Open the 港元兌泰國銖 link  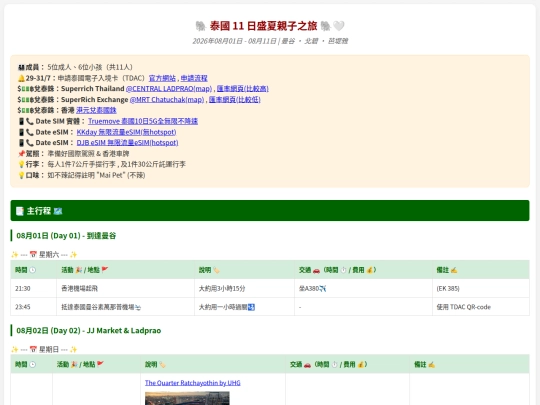[x=96, y=110]
